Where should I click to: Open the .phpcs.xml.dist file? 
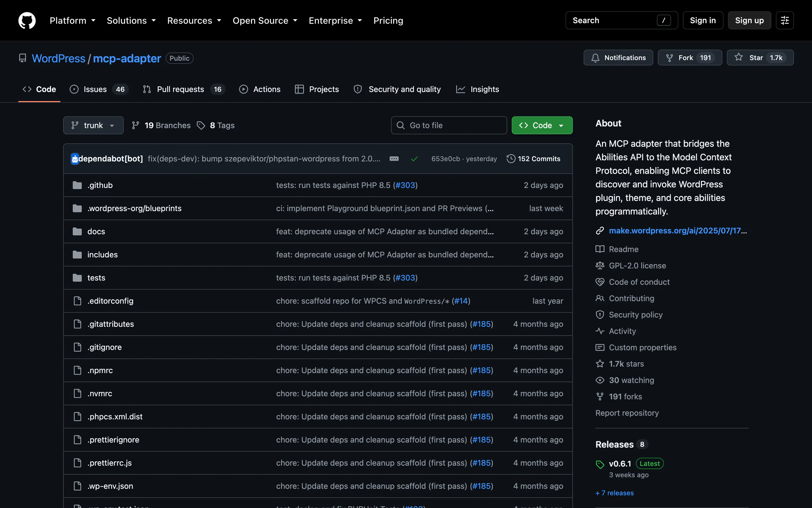(x=115, y=417)
